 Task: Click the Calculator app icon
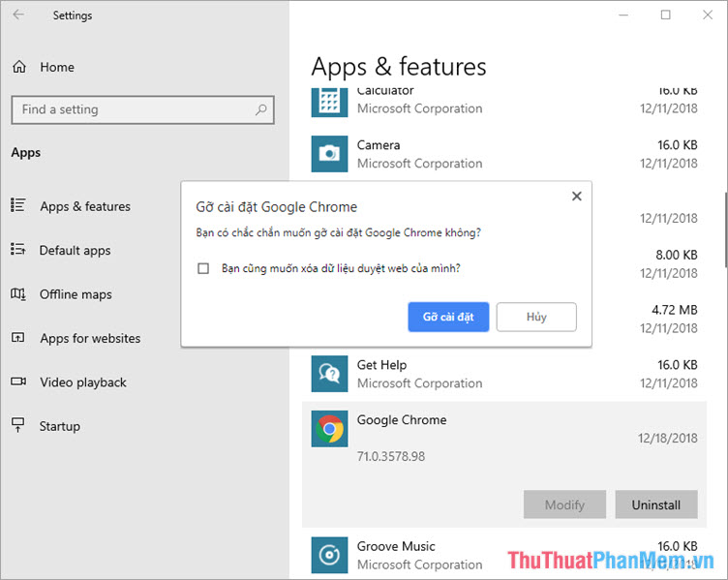329,103
